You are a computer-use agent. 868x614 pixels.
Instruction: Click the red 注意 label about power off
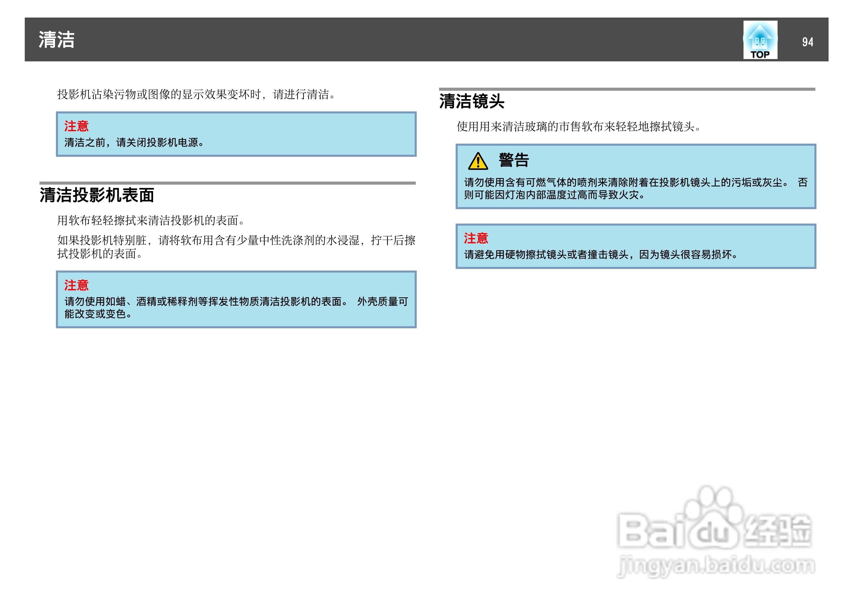pyautogui.click(x=76, y=126)
